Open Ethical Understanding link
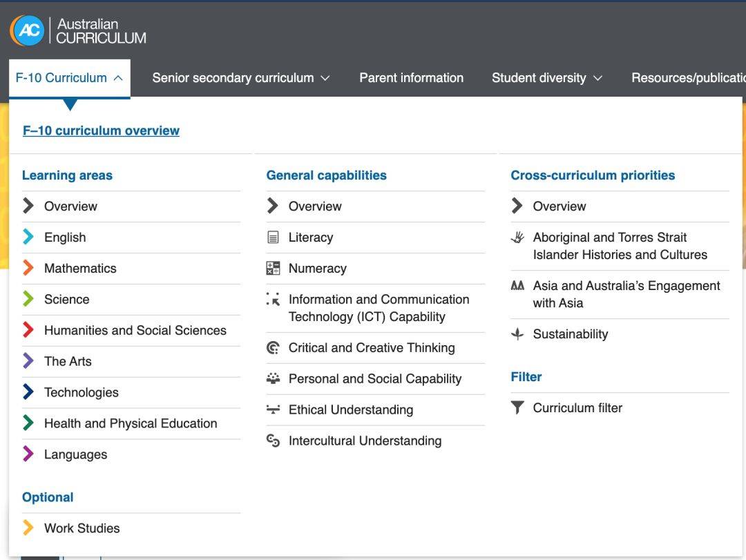The width and height of the screenshot is (746, 560). coord(351,409)
